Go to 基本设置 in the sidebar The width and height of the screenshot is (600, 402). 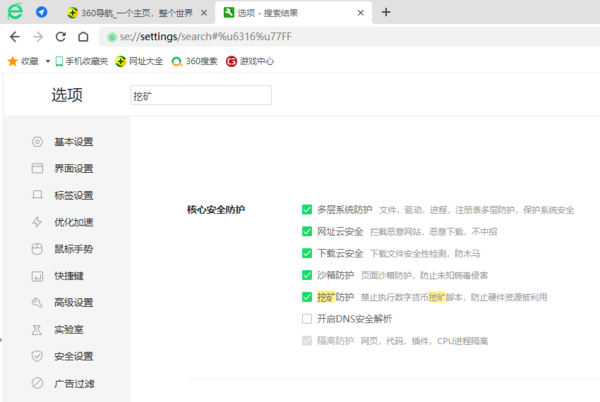73,141
